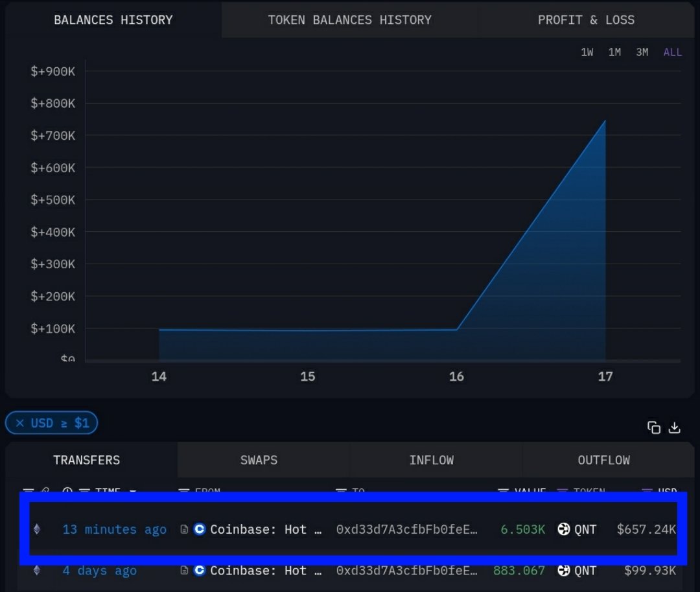Select the ALL range on the chart
700x592 pixels.
click(x=672, y=52)
